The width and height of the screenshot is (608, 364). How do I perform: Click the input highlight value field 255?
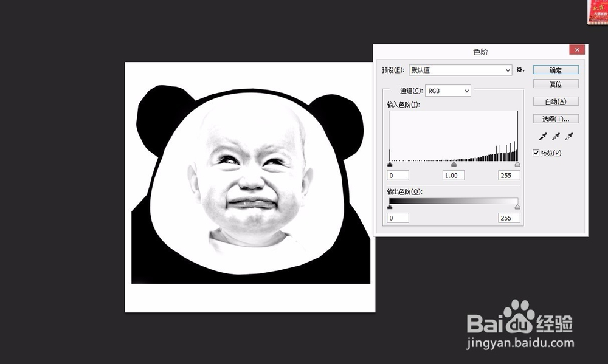click(509, 176)
